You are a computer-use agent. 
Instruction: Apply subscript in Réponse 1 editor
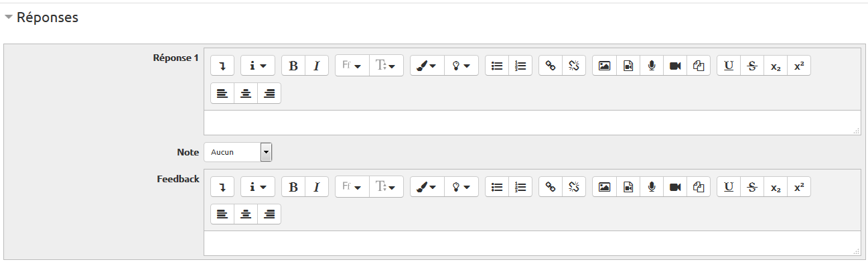coord(776,66)
